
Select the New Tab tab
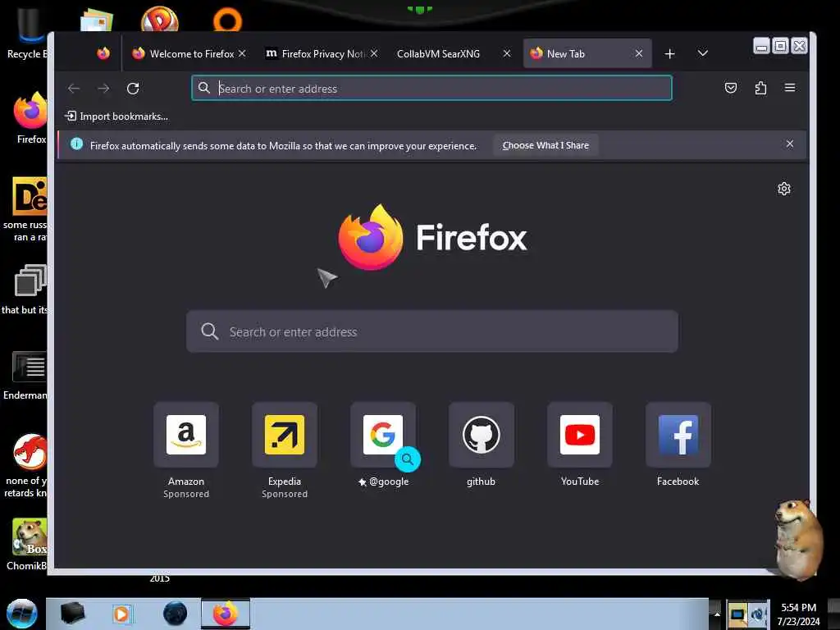(x=587, y=53)
